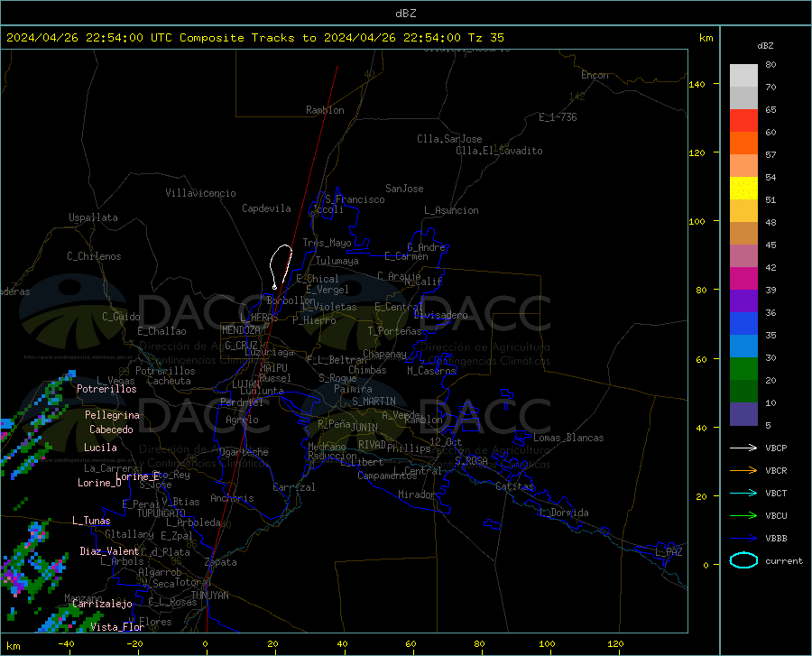Click the Mirador label
This screenshot has width=812, height=656.
(x=417, y=494)
